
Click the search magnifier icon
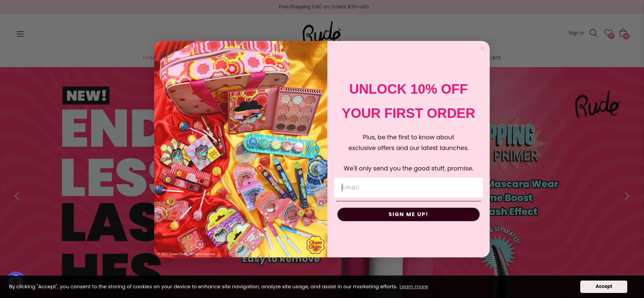pos(593,33)
